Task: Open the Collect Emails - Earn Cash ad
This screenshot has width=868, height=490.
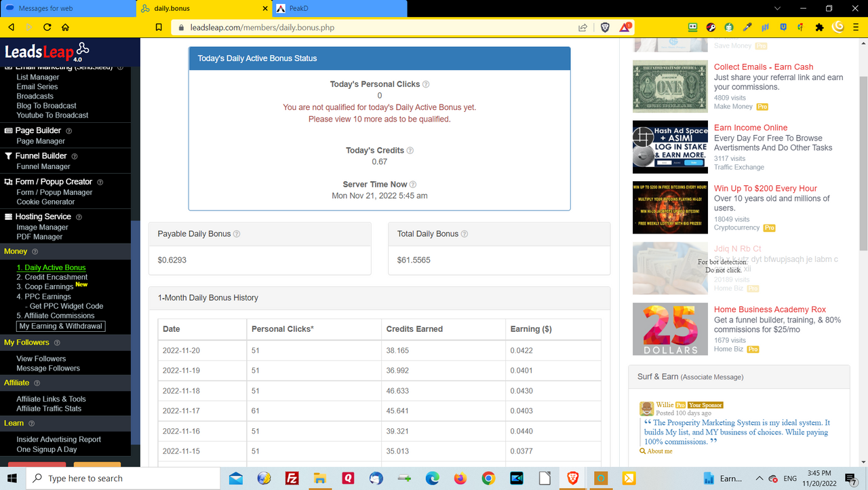Action: pos(764,67)
